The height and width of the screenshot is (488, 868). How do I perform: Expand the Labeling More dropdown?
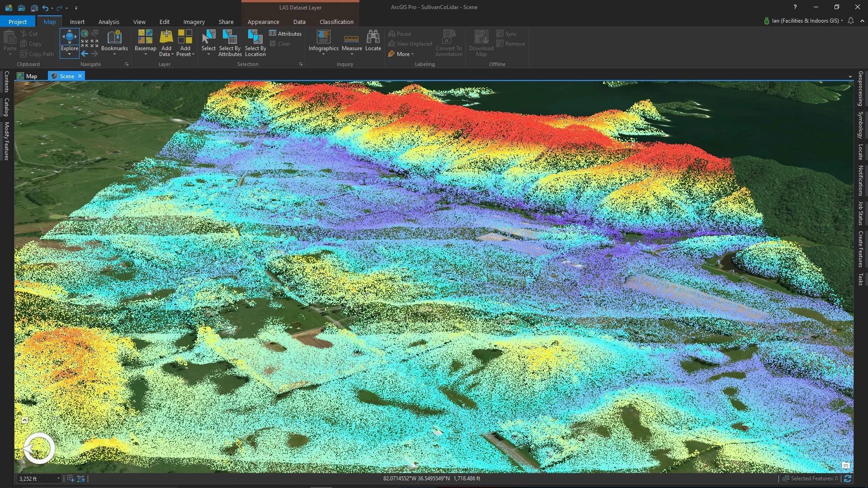pyautogui.click(x=401, y=54)
